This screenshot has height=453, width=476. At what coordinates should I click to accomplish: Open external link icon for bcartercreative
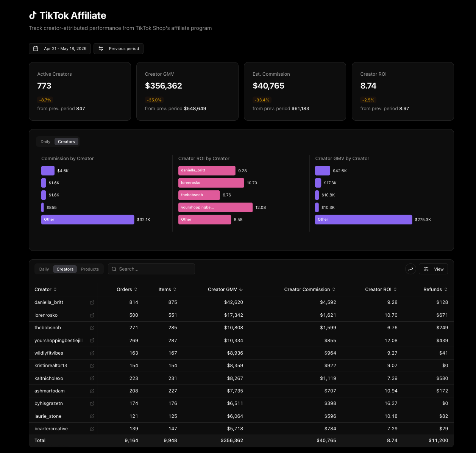coord(92,429)
